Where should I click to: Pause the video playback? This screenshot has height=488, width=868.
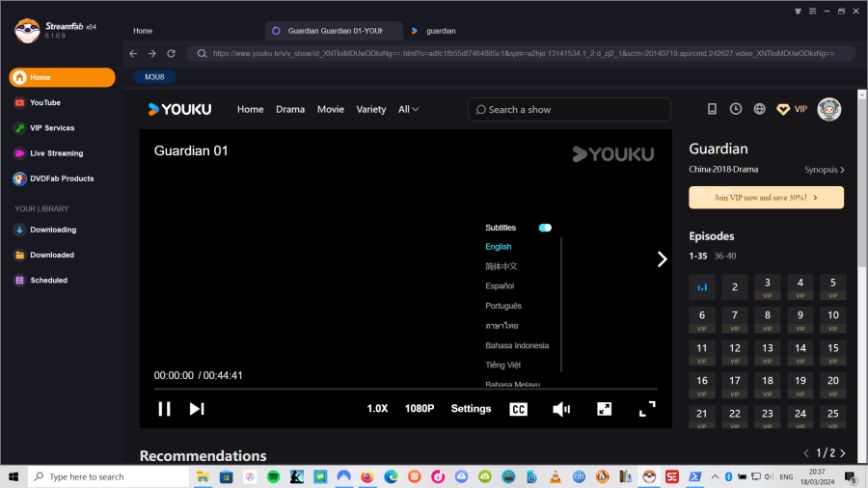click(164, 408)
